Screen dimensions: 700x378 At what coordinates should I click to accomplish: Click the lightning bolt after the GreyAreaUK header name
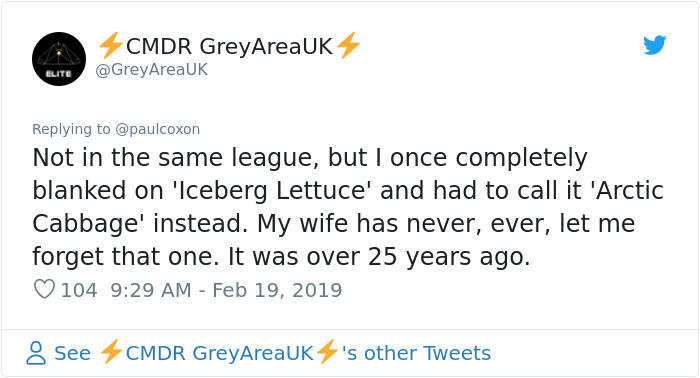tap(348, 45)
